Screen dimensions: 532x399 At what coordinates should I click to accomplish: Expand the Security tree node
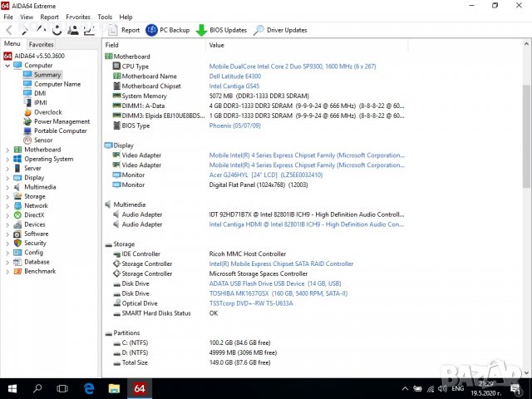pyautogui.click(x=7, y=244)
